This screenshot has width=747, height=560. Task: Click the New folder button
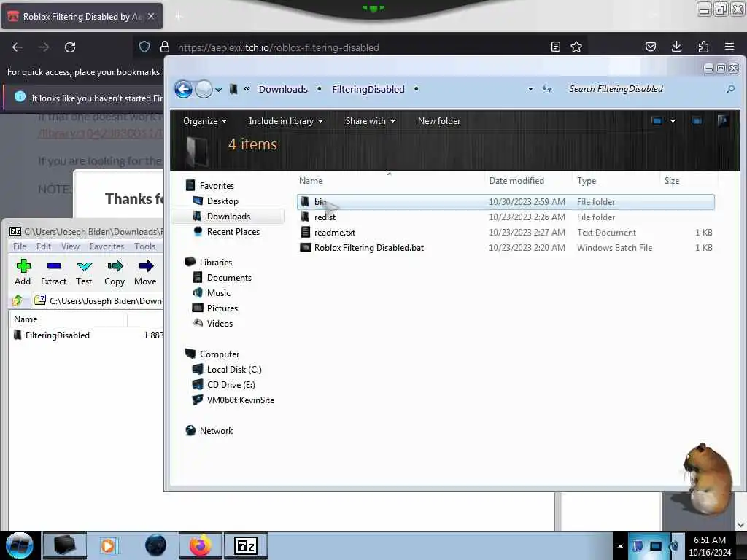click(438, 121)
